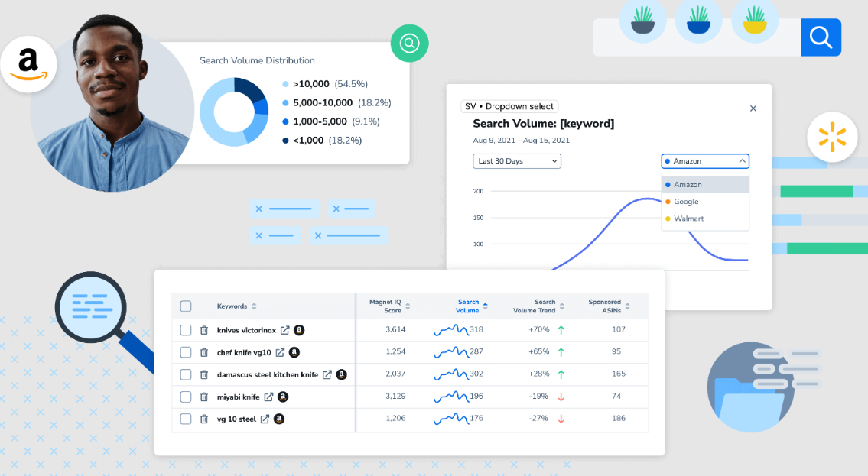Sort by the blue Search Volume column arrows
868x476 pixels.
486,306
